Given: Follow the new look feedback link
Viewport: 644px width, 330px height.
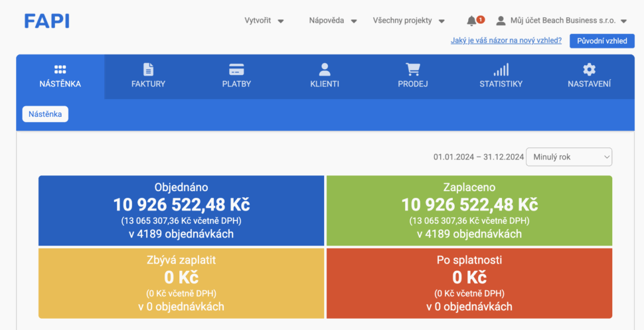Looking at the screenshot, I should tap(507, 41).
